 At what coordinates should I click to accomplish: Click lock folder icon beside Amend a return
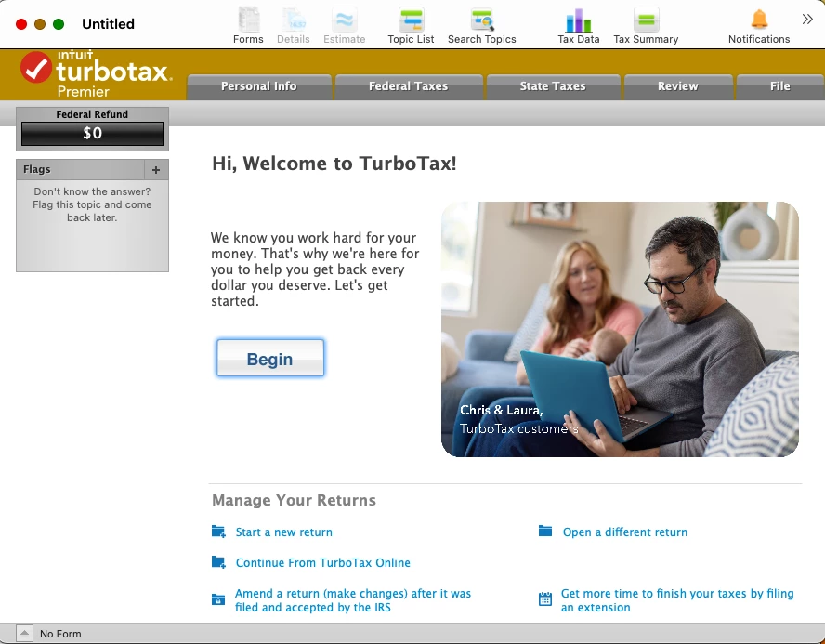(x=218, y=599)
